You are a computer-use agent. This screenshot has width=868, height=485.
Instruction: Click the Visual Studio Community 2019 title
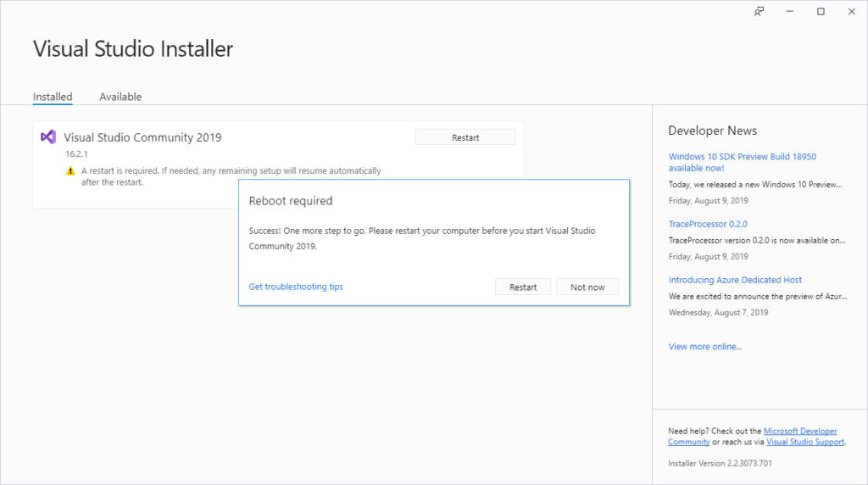pos(142,137)
